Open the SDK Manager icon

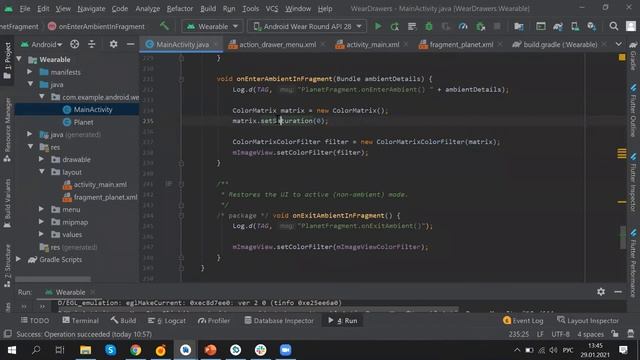point(591,27)
